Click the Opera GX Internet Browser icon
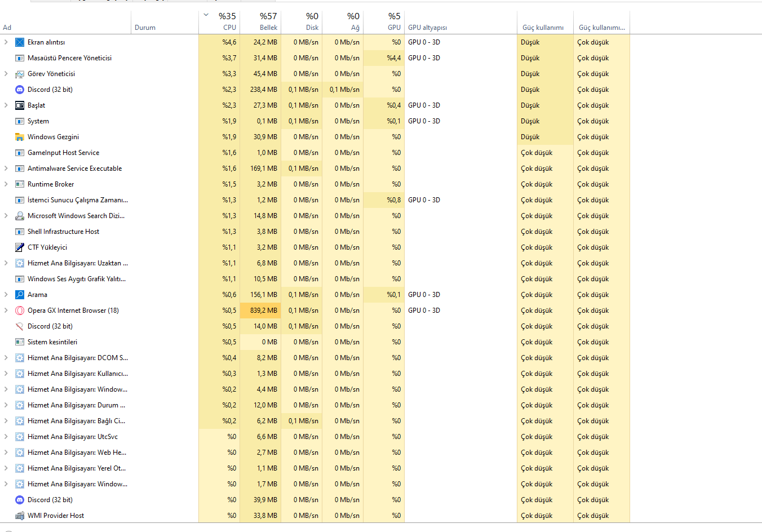Viewport: 762px width, 532px height. [20, 311]
